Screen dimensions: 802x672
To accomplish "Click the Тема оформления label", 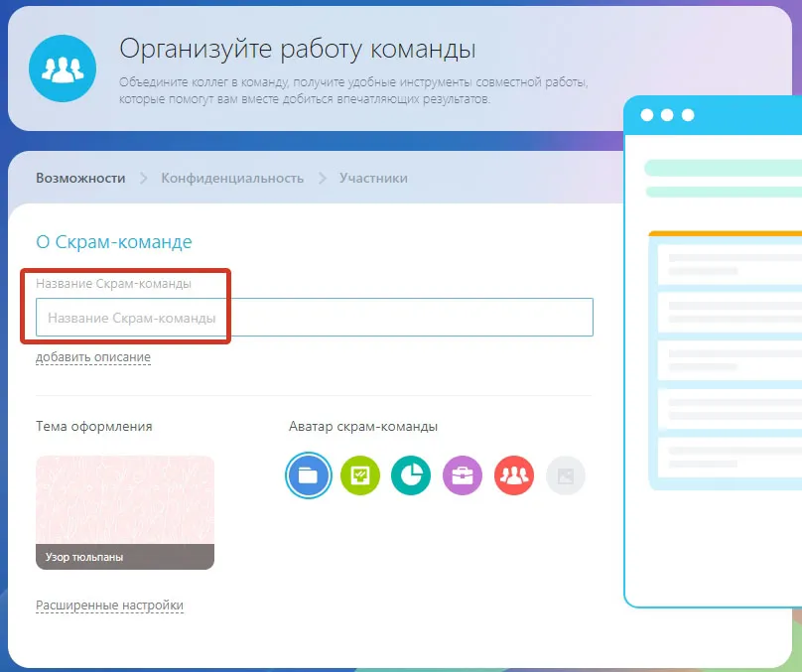I will click(x=94, y=426).
